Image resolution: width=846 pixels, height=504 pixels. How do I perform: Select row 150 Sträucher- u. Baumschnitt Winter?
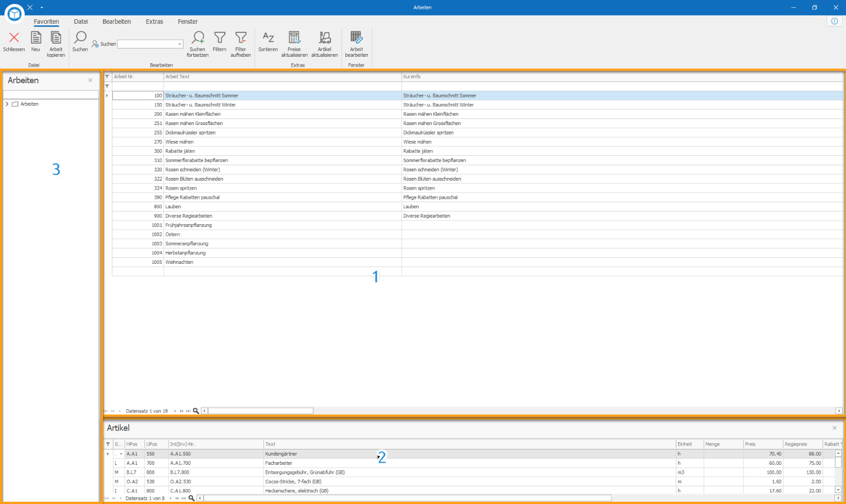tap(478, 105)
